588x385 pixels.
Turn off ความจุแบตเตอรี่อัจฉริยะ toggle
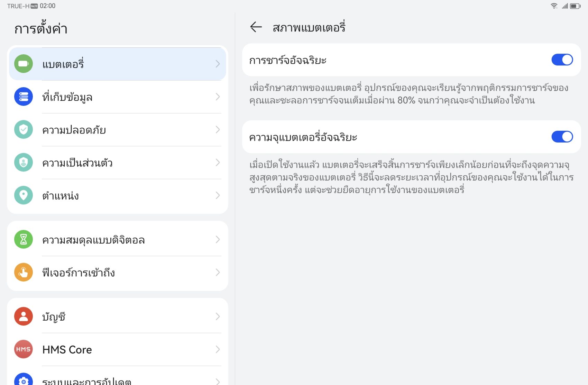(x=562, y=137)
